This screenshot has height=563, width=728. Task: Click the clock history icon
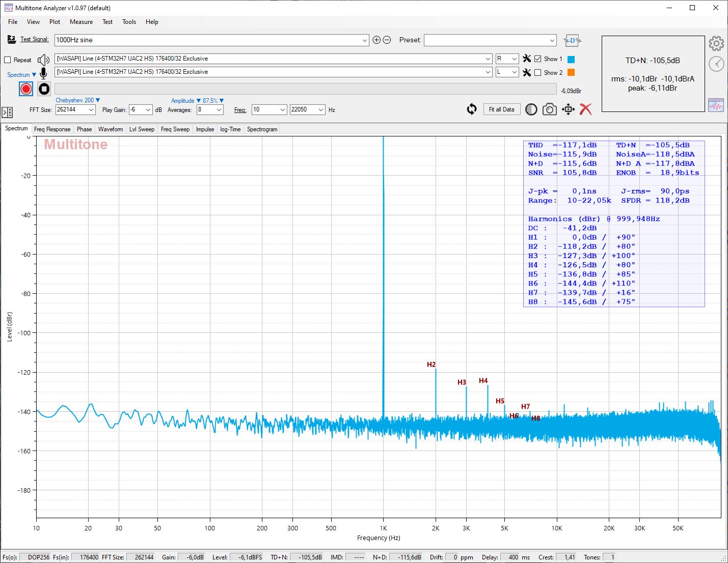[x=716, y=64]
